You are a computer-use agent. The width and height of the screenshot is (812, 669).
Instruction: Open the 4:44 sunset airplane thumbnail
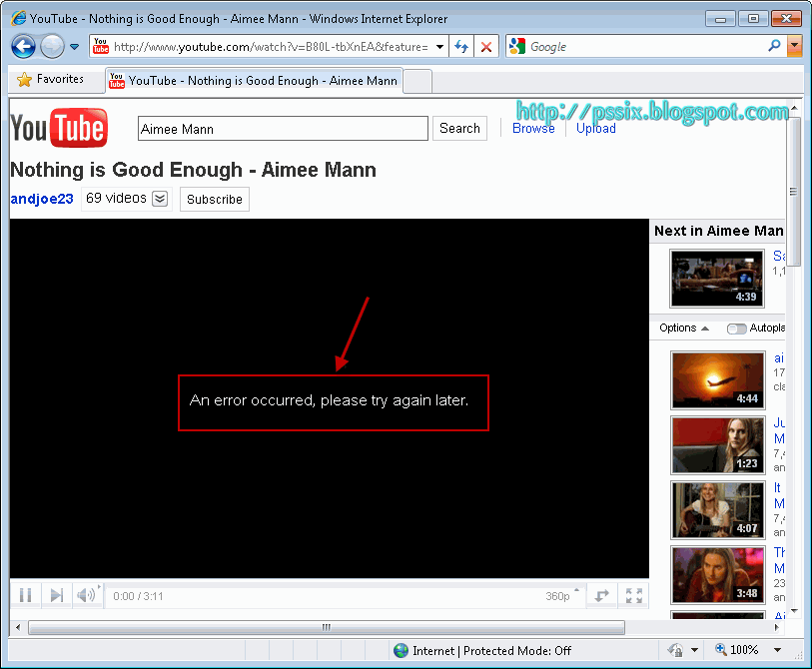coord(718,380)
